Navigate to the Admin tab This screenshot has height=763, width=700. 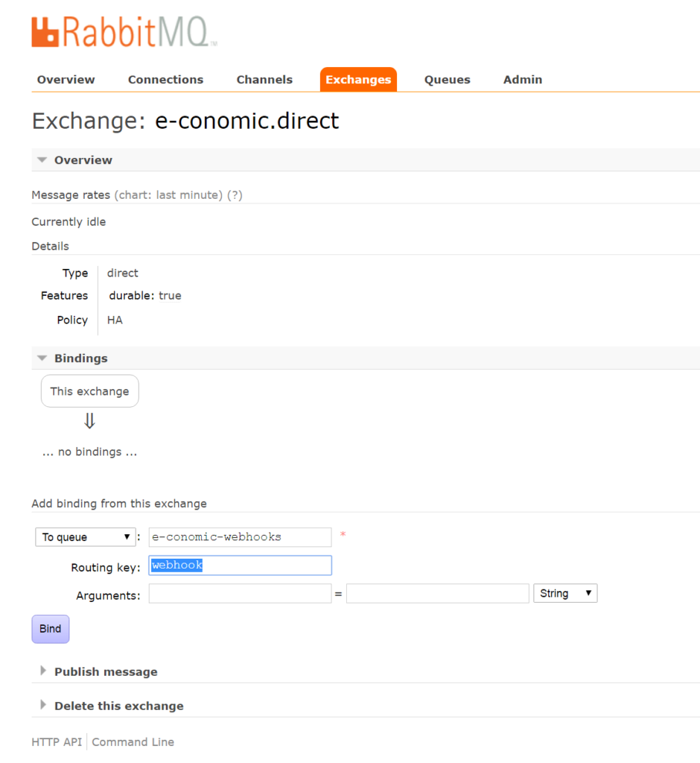[x=522, y=80]
